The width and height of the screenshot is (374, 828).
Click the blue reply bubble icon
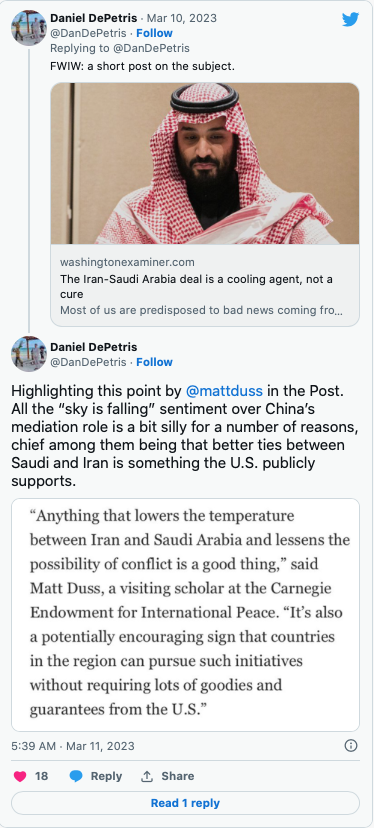(77, 776)
